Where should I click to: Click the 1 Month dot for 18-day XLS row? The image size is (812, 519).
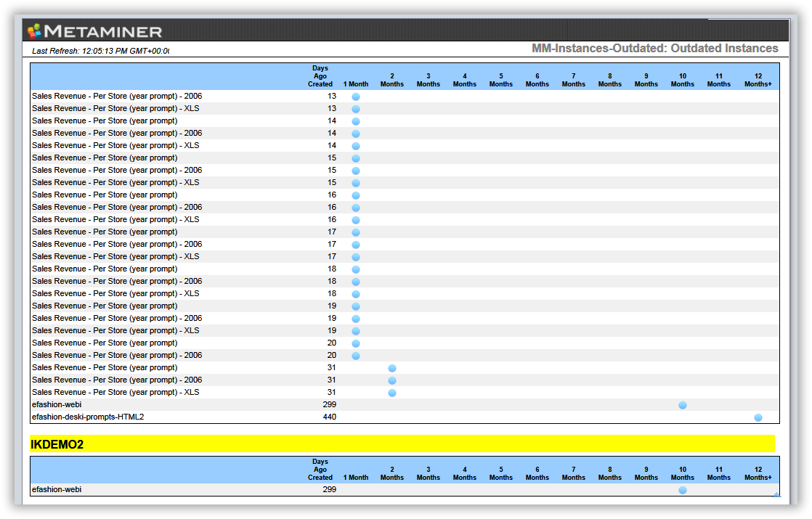point(356,294)
